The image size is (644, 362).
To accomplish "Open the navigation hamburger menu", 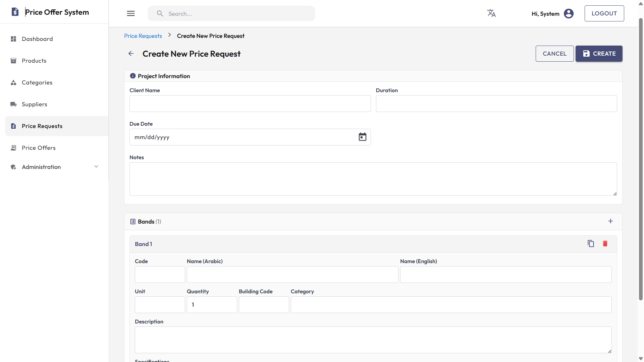I will (131, 13).
